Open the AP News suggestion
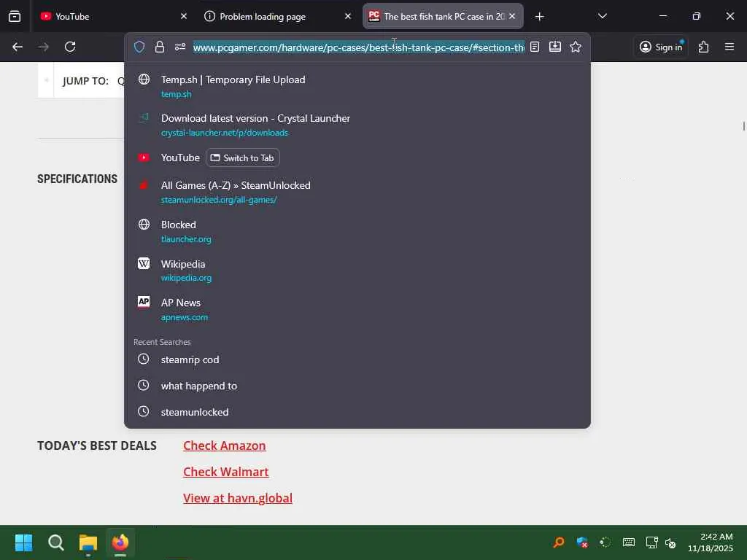 click(x=357, y=309)
